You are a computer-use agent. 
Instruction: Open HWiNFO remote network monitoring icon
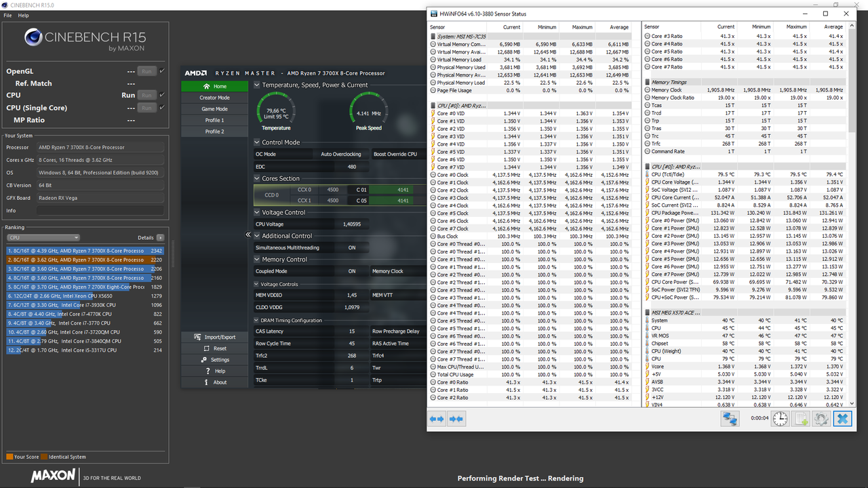tap(730, 419)
